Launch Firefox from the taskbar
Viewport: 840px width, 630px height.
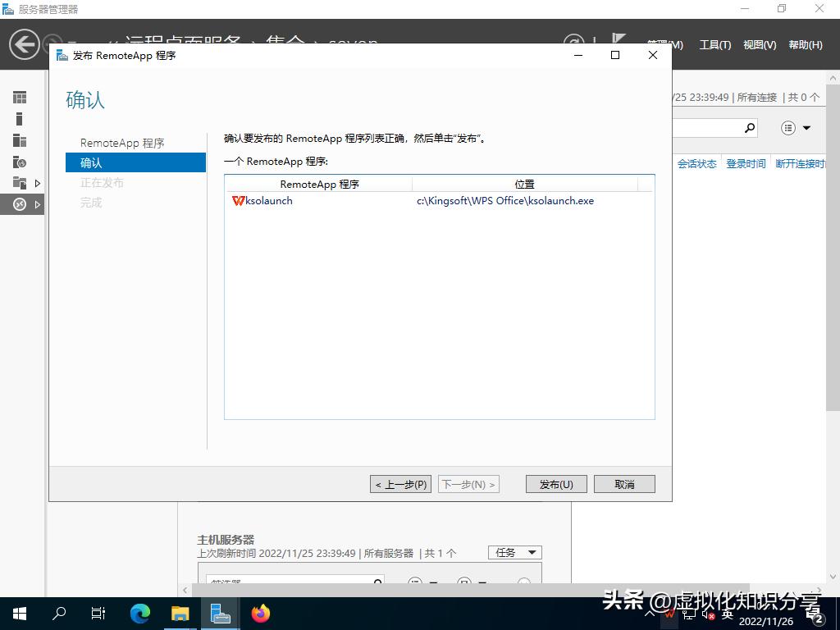tap(260, 613)
